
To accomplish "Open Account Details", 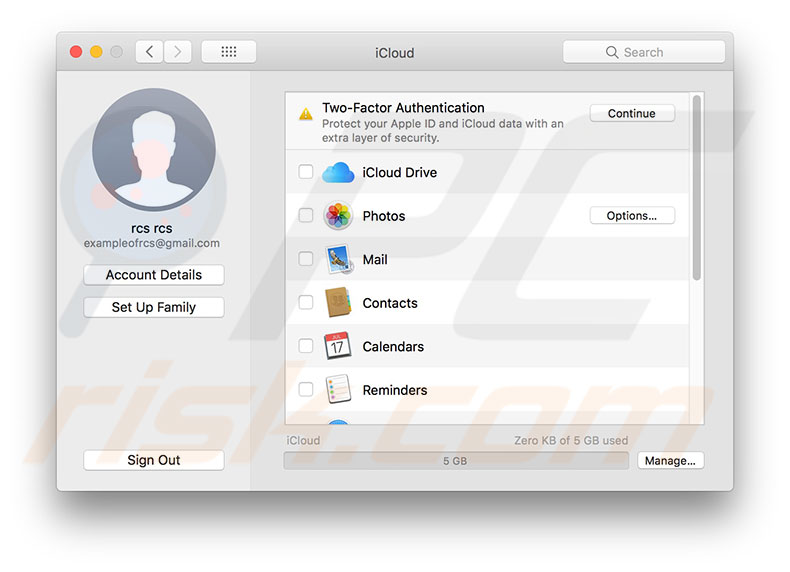I will coord(154,275).
